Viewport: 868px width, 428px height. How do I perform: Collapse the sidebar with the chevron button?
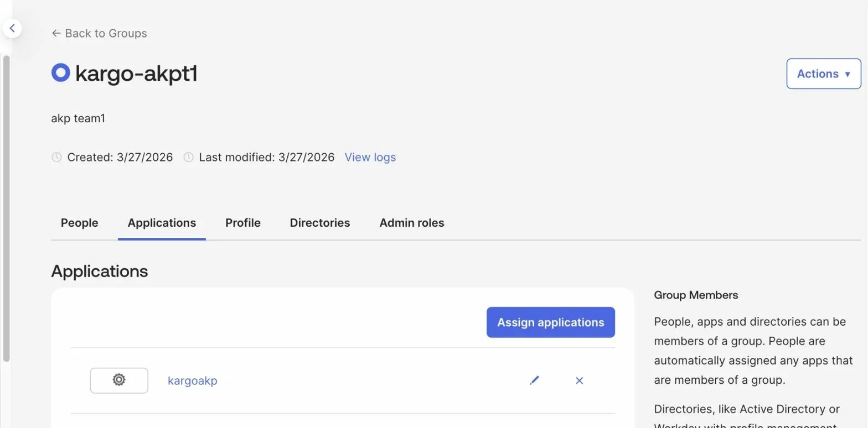(x=12, y=28)
